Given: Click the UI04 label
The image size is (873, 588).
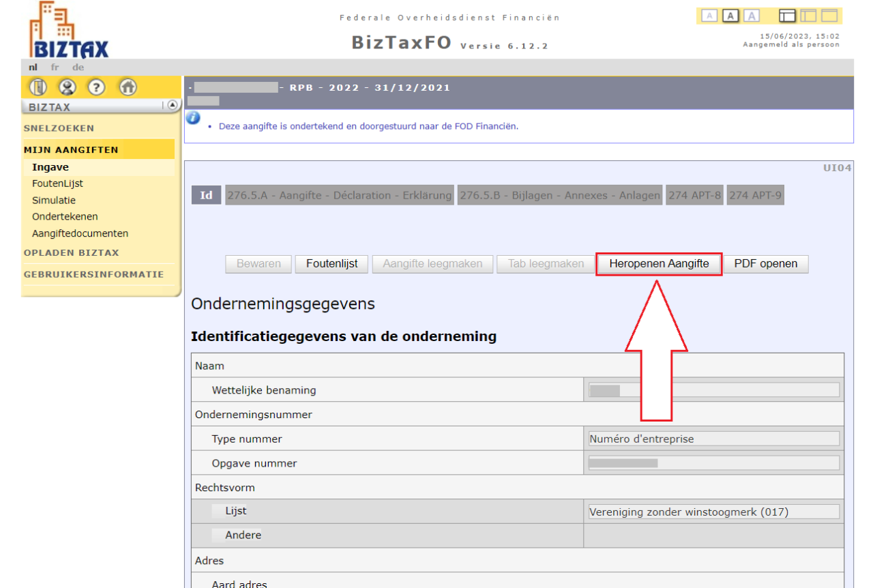Looking at the screenshot, I should coord(838,167).
